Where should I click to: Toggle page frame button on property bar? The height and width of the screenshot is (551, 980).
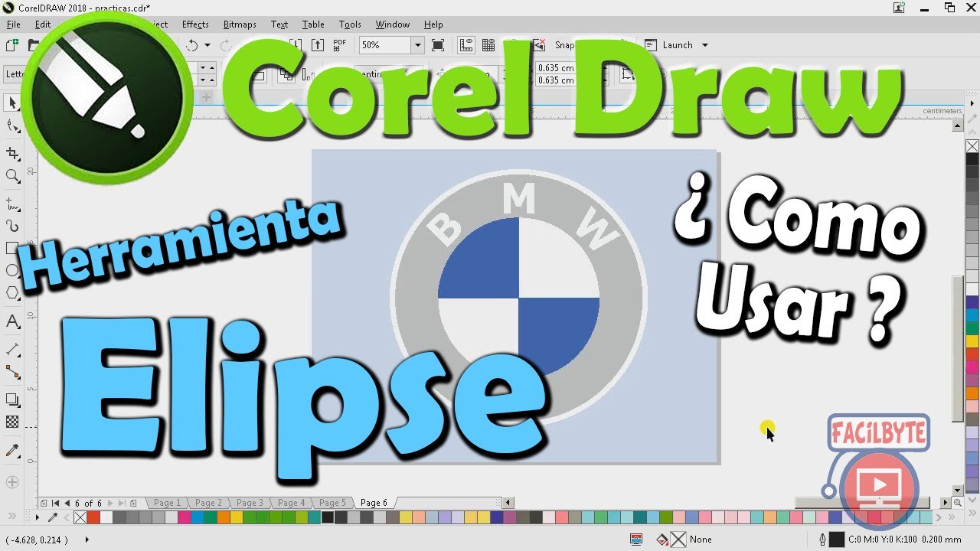(x=628, y=74)
